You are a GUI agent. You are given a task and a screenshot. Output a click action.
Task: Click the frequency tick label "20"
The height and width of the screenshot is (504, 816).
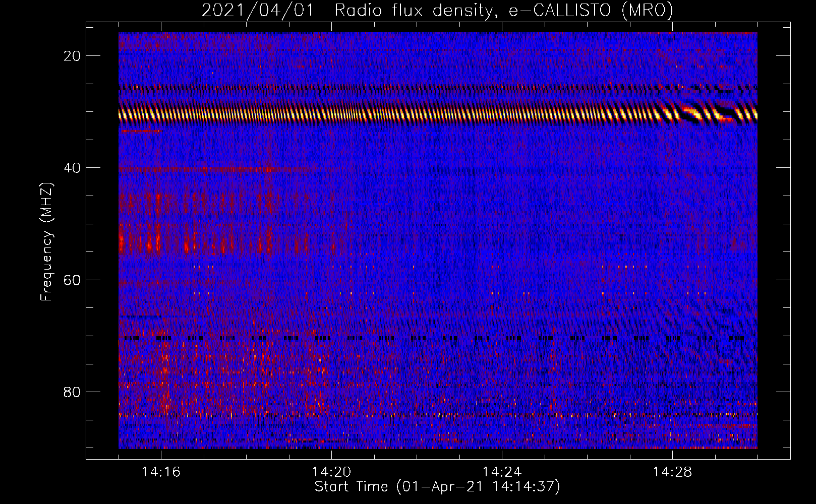click(x=73, y=56)
